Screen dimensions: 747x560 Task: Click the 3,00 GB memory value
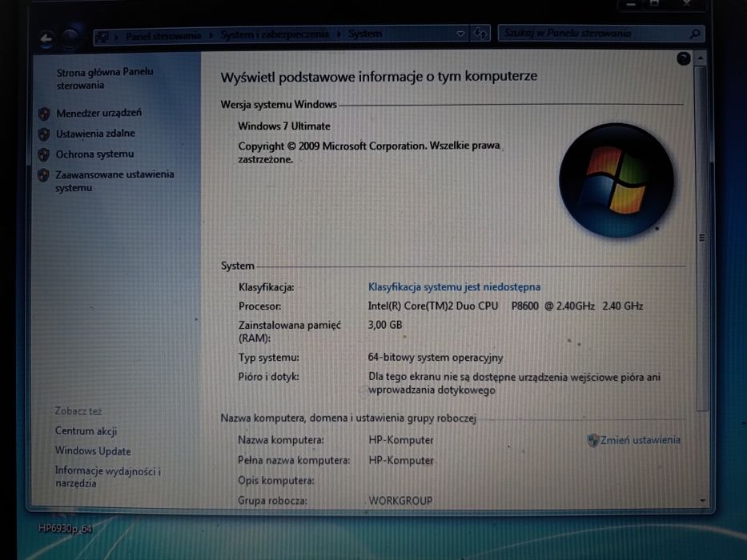point(385,325)
